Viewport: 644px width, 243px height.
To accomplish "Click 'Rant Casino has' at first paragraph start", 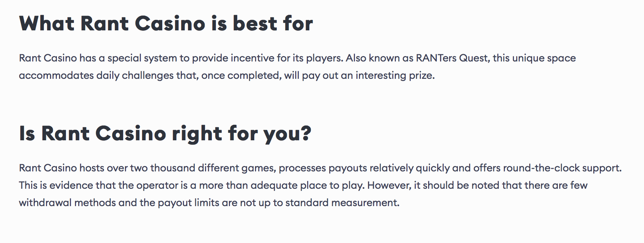I will [58, 58].
